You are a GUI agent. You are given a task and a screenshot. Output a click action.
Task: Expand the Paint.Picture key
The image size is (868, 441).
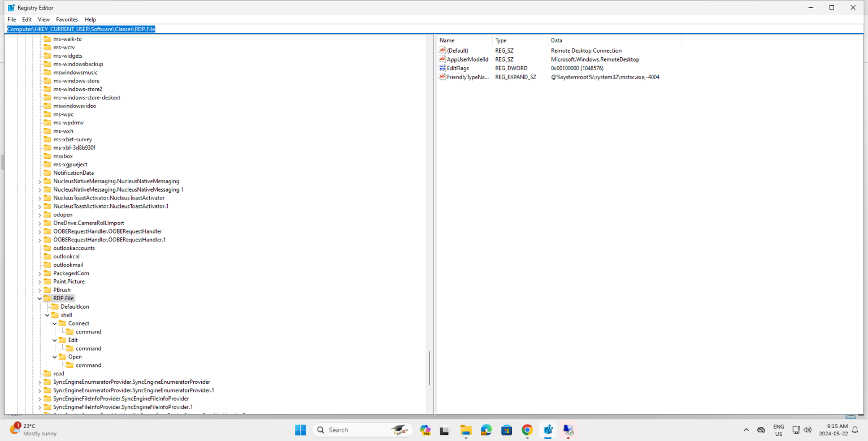click(40, 281)
